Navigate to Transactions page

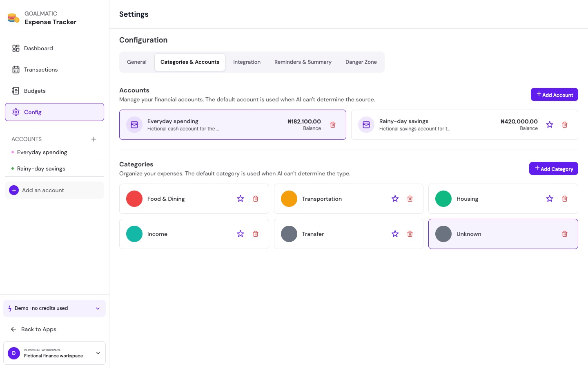(x=54, y=70)
